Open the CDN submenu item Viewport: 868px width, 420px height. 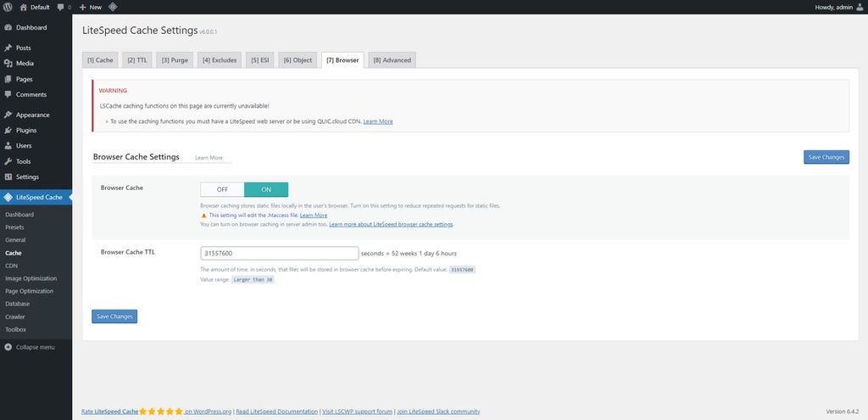point(11,266)
